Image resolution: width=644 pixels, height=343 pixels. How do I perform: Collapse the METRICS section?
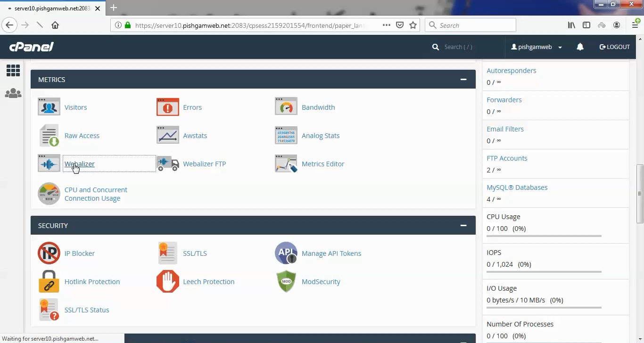[x=463, y=79]
